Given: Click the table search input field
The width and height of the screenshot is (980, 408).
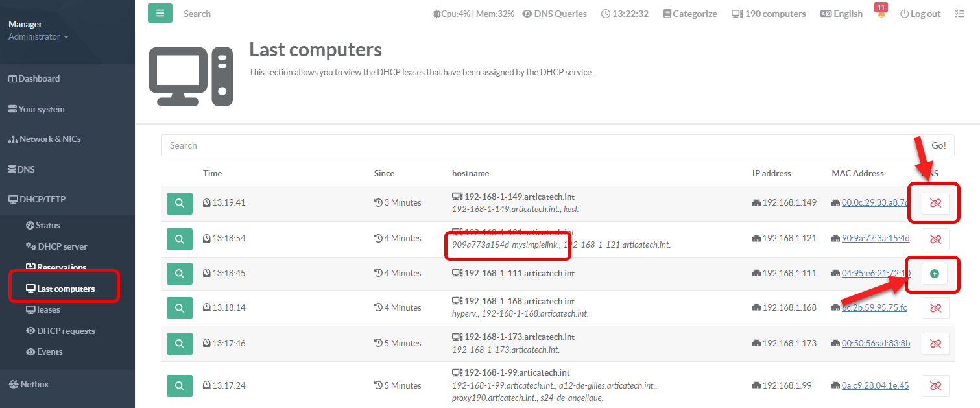Looking at the screenshot, I should coord(538,145).
